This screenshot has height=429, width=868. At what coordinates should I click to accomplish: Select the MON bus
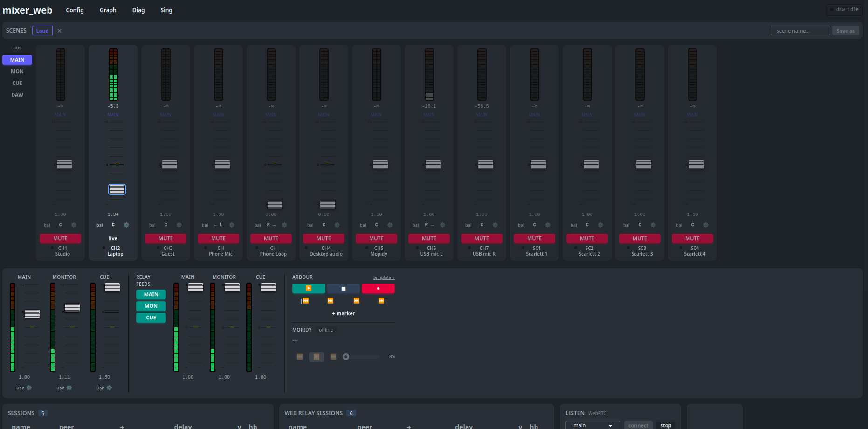(17, 71)
